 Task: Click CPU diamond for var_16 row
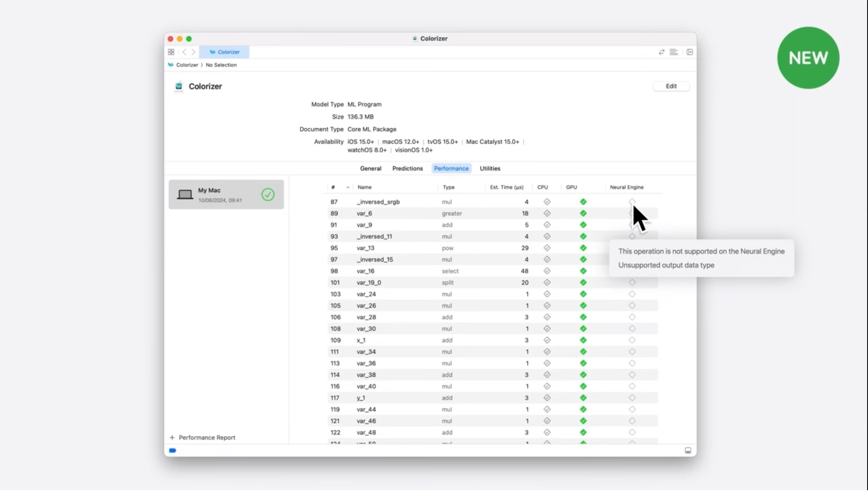(x=547, y=271)
